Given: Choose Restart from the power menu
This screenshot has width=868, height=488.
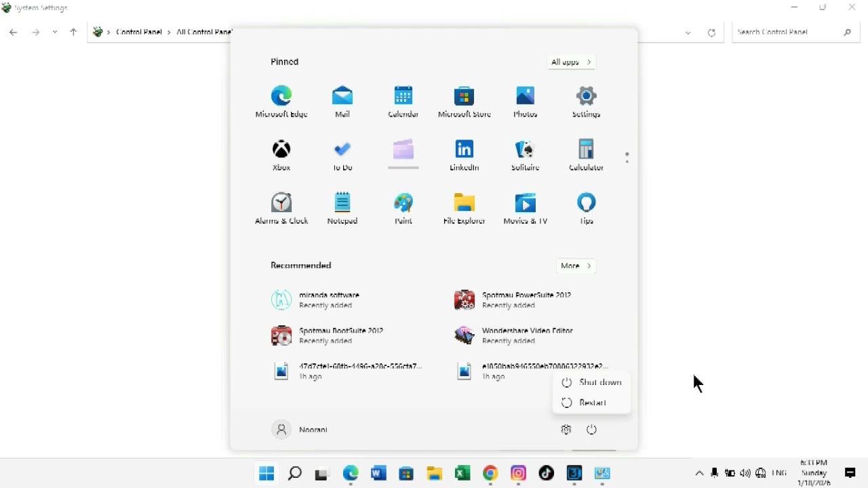Looking at the screenshot, I should tap(592, 403).
